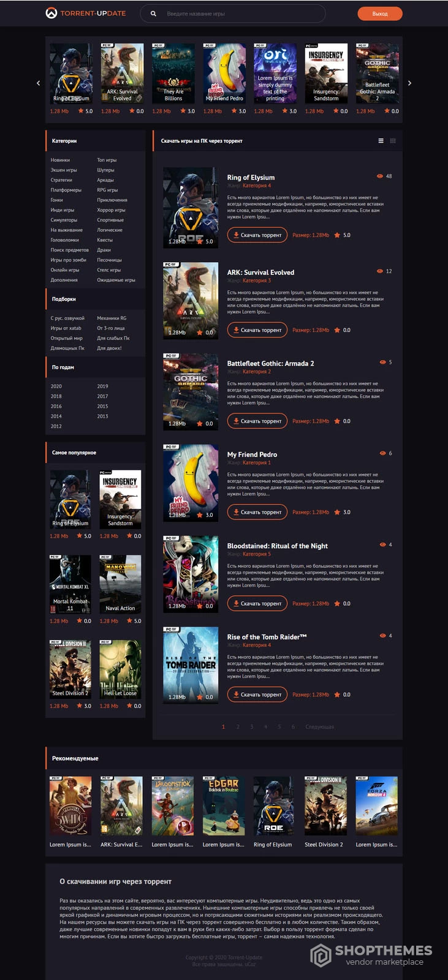The height and width of the screenshot is (980, 448).
Task: Open ARK: Survival E... recommended thumbnail
Action: (x=121, y=806)
